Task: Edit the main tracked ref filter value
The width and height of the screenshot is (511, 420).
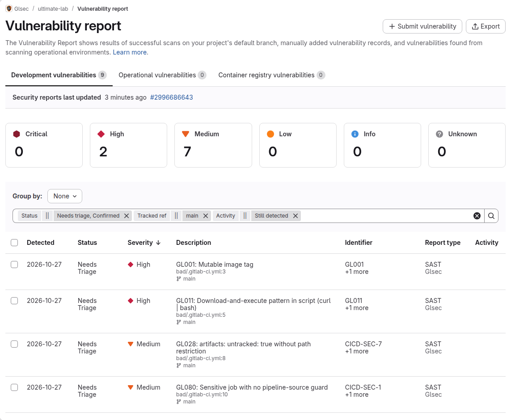Action: click(192, 216)
